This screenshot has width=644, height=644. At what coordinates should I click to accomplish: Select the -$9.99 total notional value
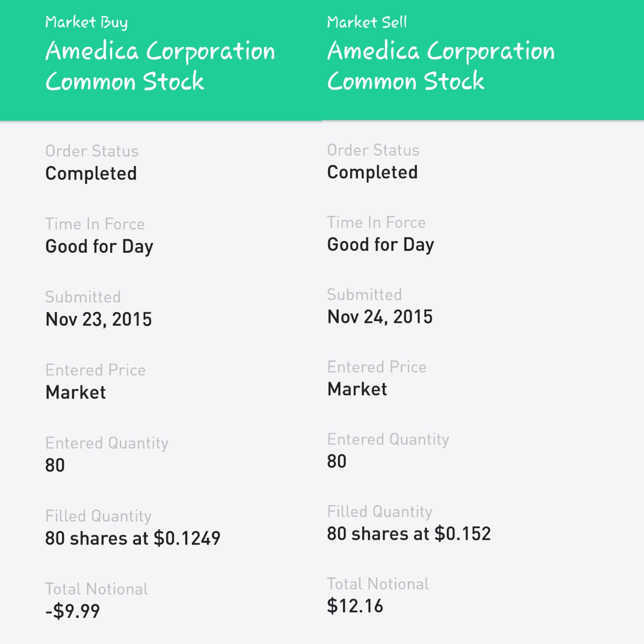[72, 611]
